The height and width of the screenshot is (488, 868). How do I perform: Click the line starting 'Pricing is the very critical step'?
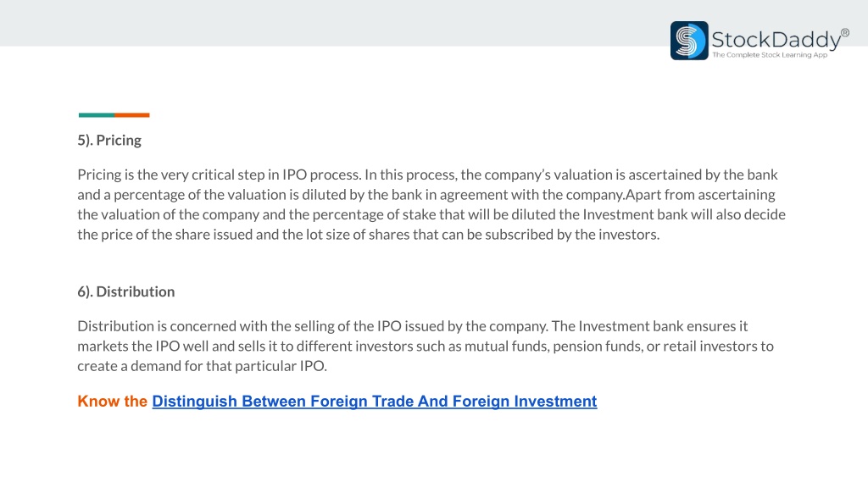click(427, 175)
